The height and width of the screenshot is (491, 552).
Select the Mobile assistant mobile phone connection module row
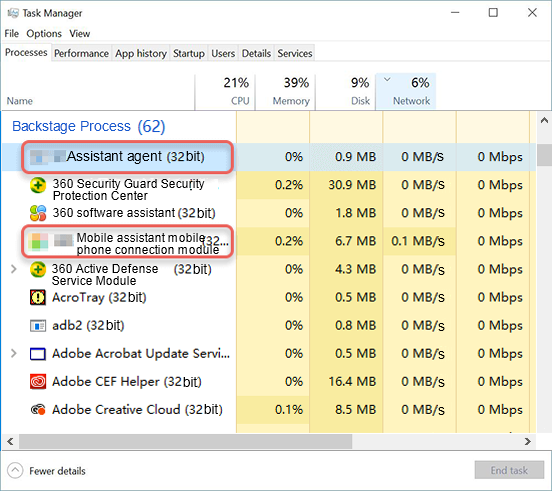[x=269, y=241]
